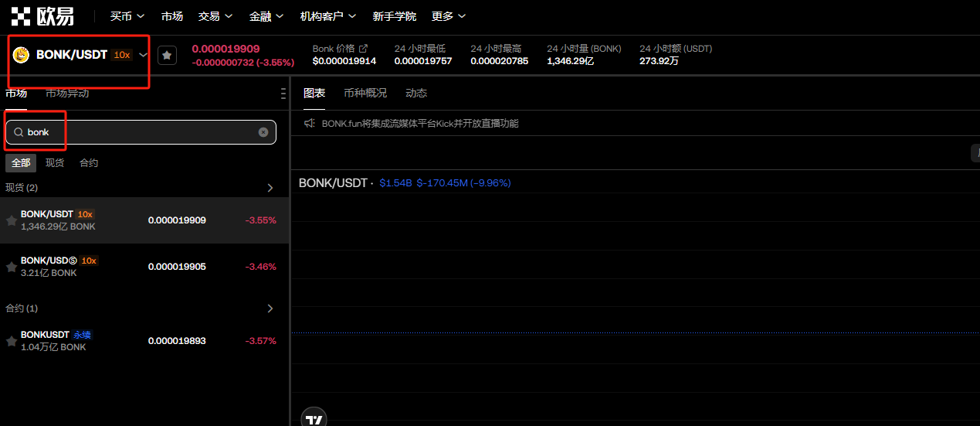This screenshot has width=980, height=426.
Task: Star the BONK/USDT spot row
Action: click(12, 220)
